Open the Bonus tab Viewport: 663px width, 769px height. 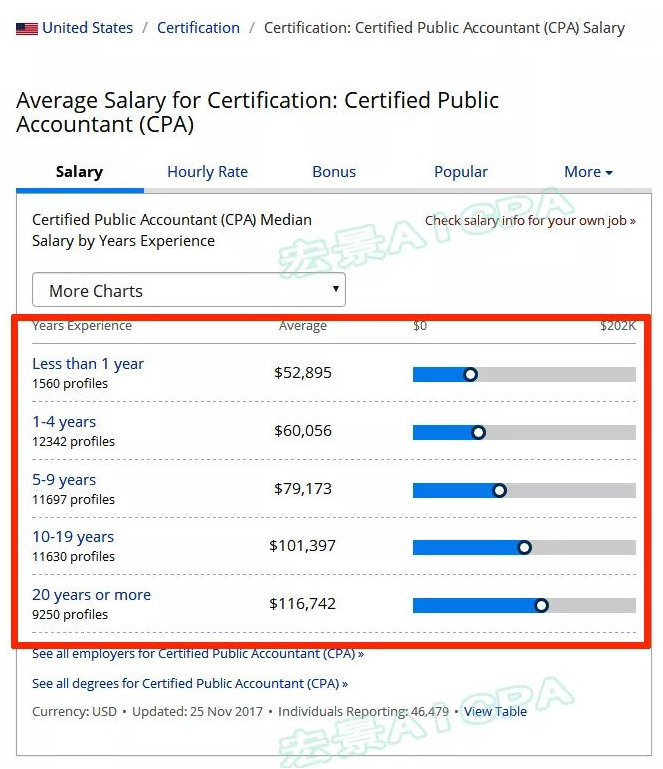click(x=334, y=172)
